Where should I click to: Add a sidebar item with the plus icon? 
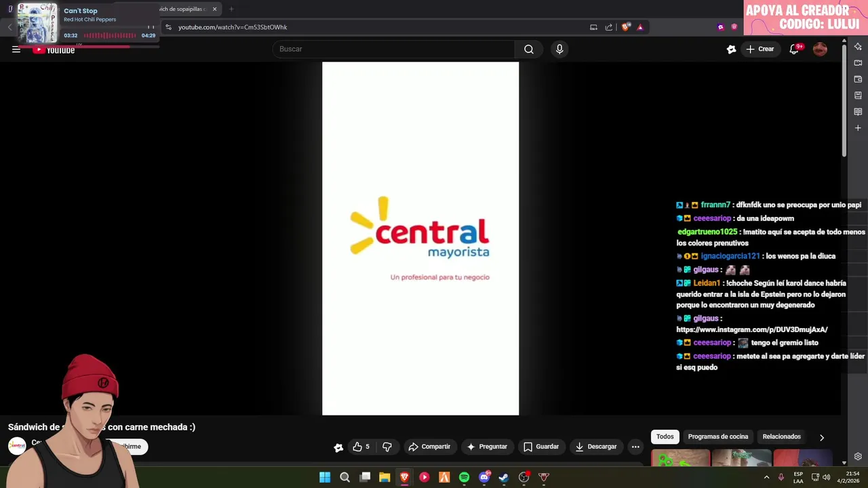tap(858, 128)
